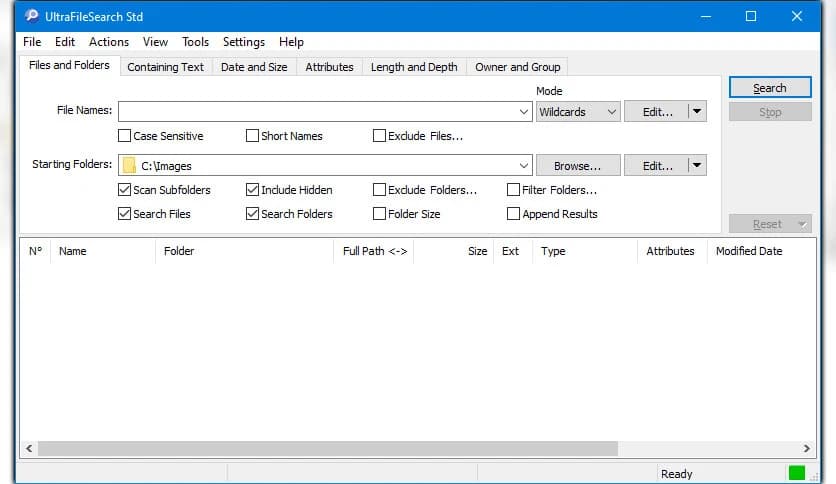Click the Ready status text
This screenshot has width=836, height=484.
click(x=677, y=474)
